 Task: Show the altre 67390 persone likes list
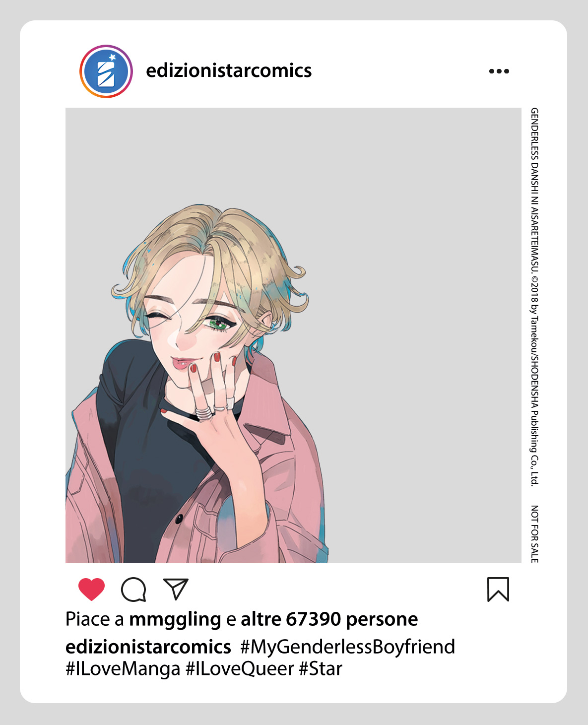[329, 619]
